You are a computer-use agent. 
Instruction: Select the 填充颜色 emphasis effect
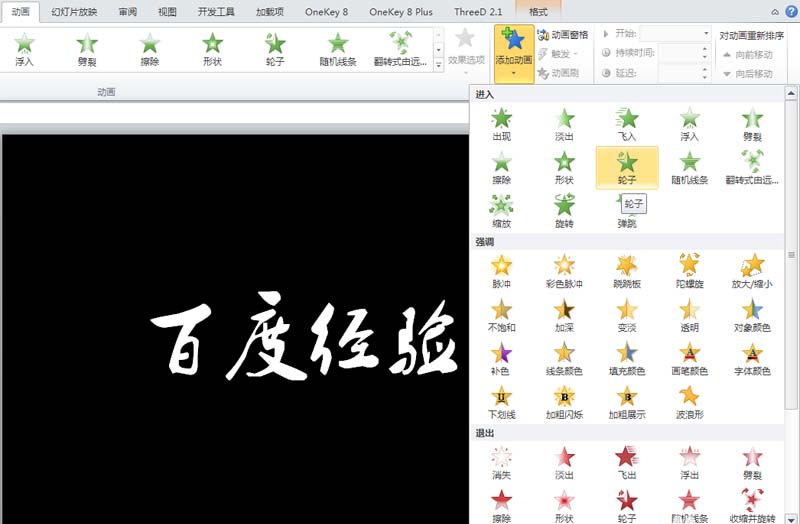point(627,359)
